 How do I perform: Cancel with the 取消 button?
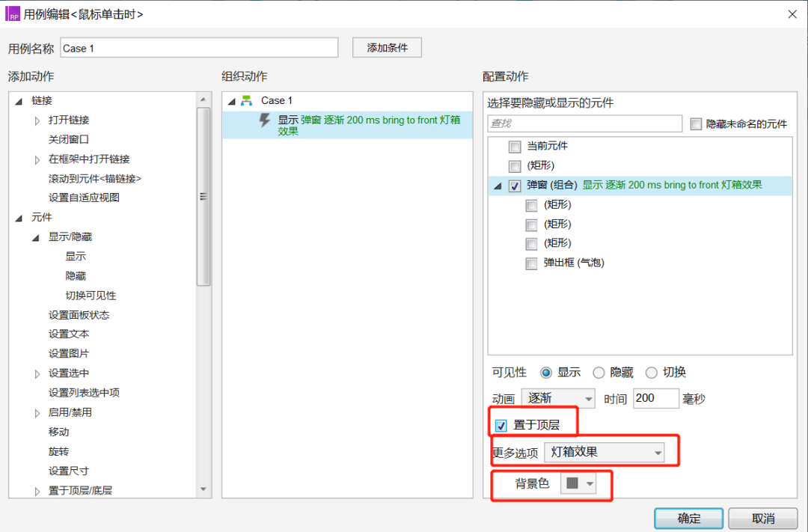(763, 518)
